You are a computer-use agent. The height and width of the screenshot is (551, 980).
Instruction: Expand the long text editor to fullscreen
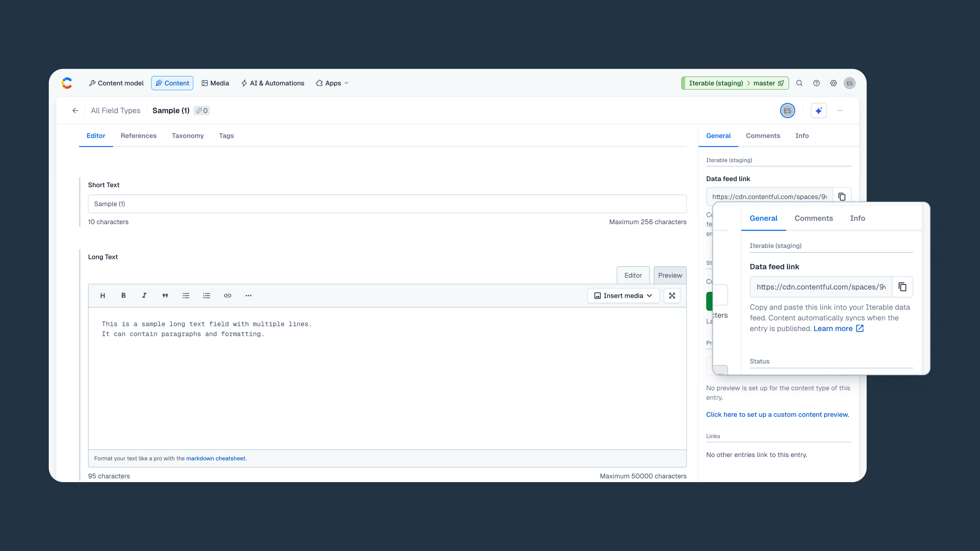(672, 295)
